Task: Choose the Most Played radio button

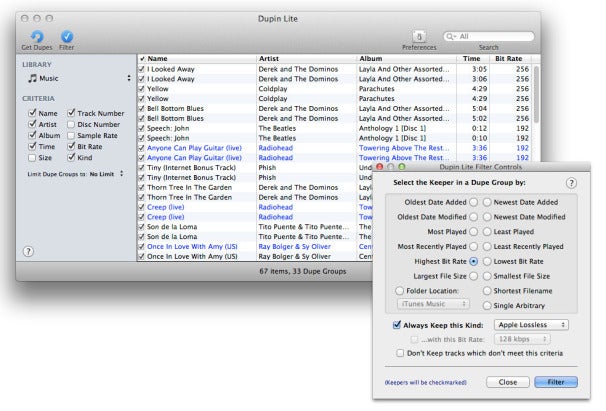Action: coord(473,232)
